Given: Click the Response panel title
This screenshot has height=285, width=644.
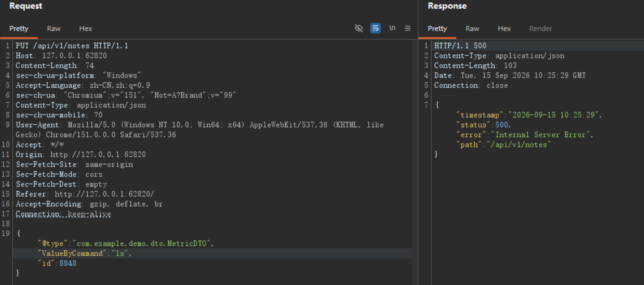Looking at the screenshot, I should click(447, 6).
